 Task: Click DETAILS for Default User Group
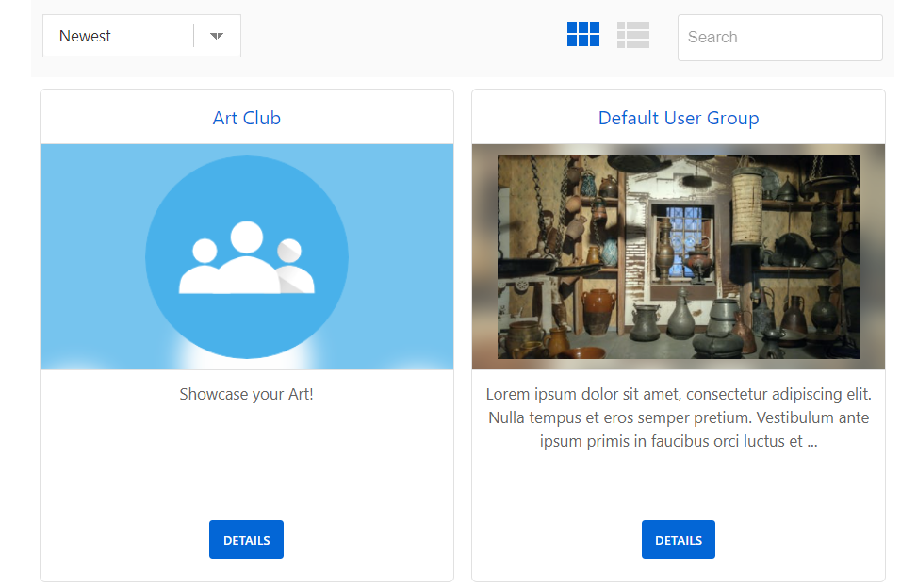click(678, 539)
